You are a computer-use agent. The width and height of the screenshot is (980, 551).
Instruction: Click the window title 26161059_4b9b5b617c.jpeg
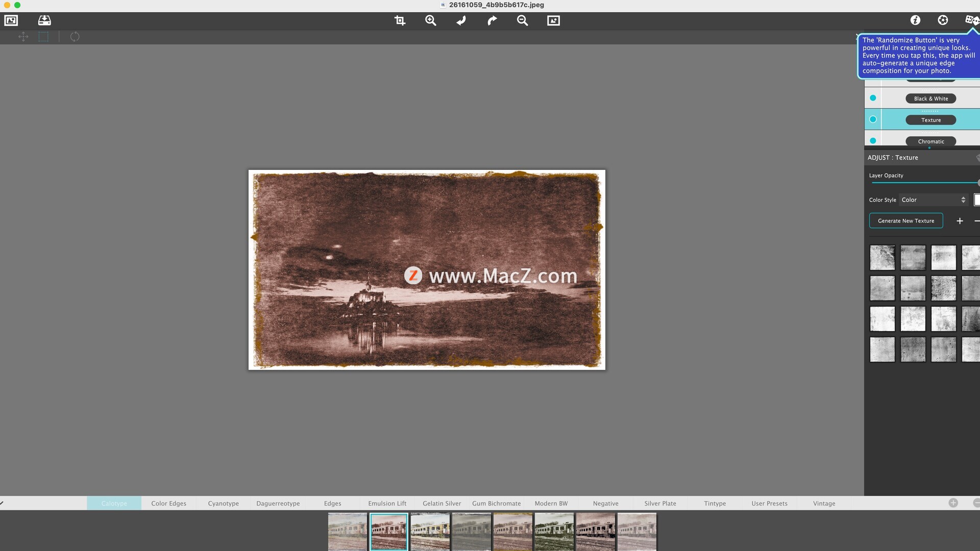[496, 5]
